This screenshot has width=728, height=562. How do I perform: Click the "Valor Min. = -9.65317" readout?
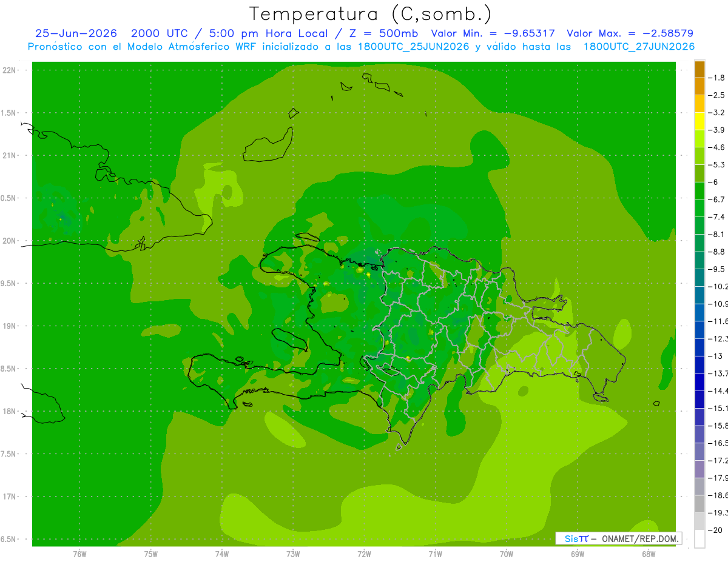tap(493, 33)
